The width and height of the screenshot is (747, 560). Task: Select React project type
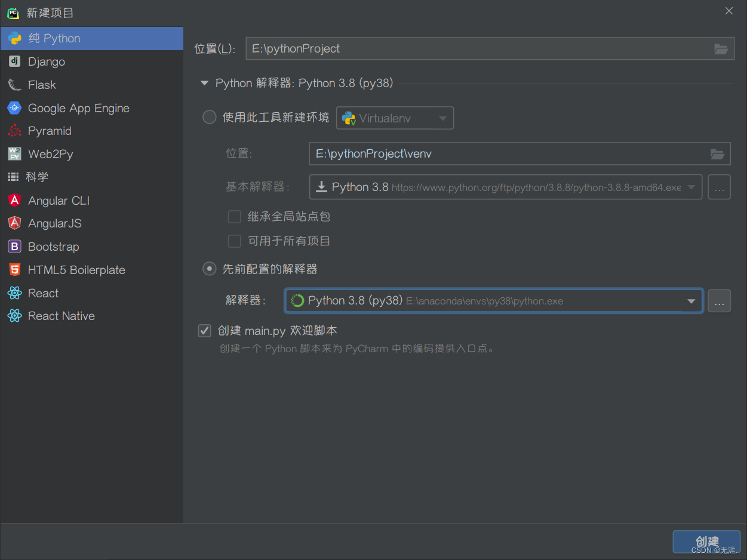pyautogui.click(x=91, y=293)
